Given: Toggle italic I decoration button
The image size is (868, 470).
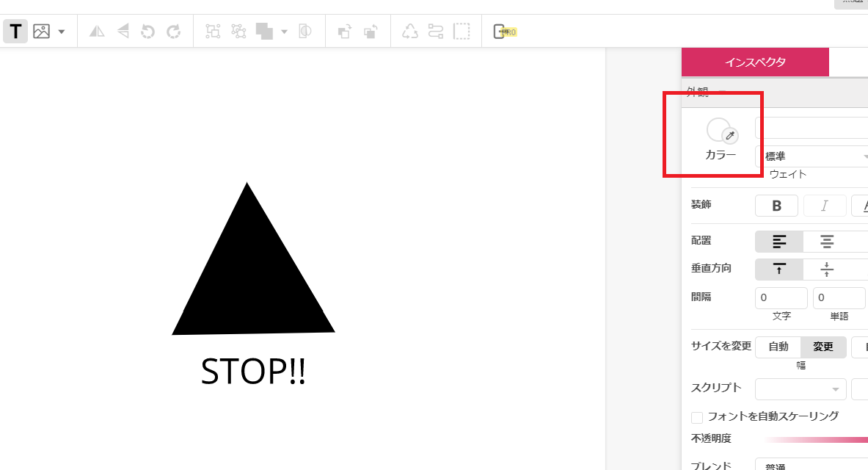Looking at the screenshot, I should (825, 206).
